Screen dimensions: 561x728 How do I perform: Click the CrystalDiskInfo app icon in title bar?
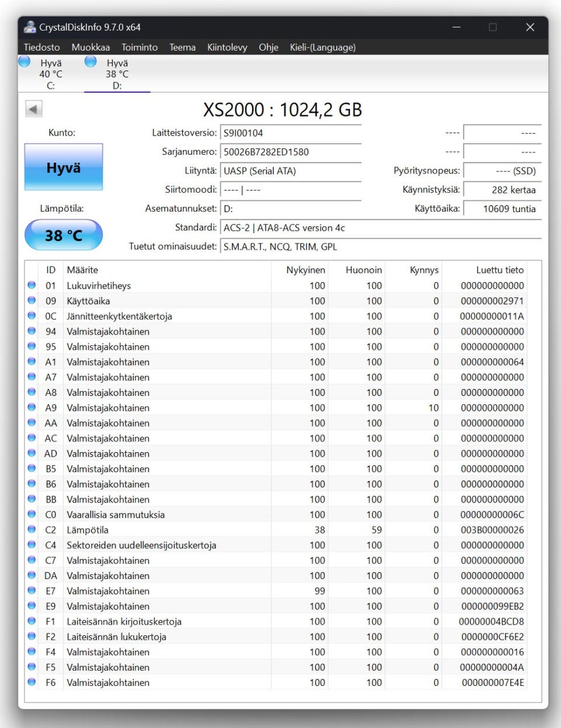click(29, 27)
